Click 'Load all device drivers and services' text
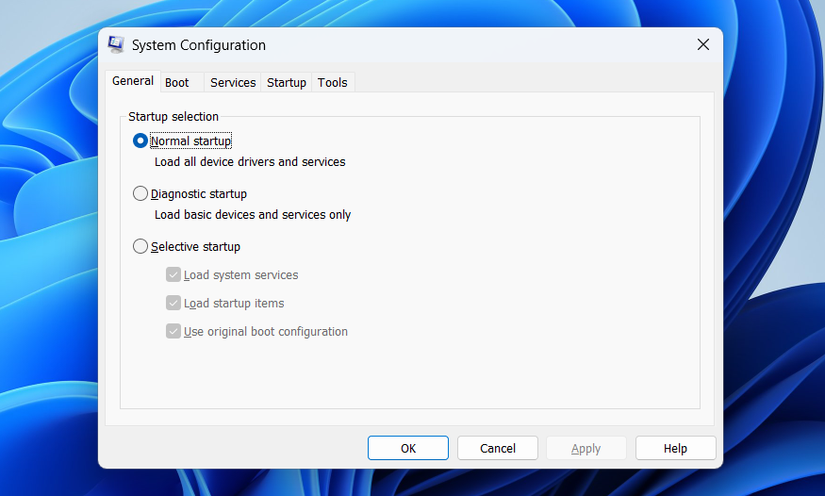Viewport: 825px width, 496px height. pyautogui.click(x=250, y=162)
